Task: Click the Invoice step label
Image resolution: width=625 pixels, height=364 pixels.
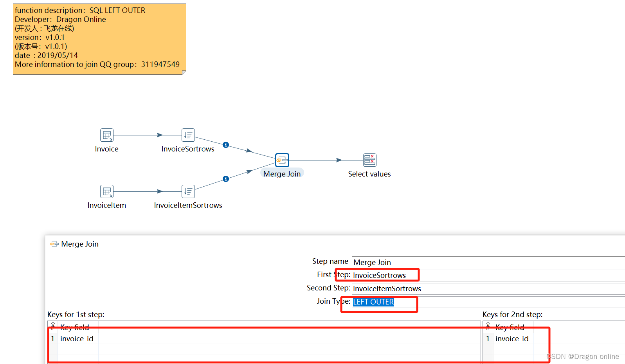Action: tap(106, 149)
